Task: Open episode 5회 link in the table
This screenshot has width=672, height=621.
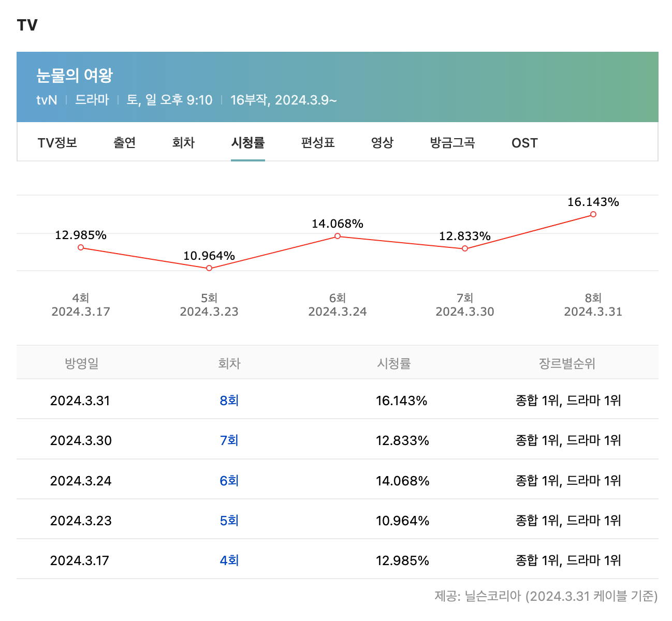Action: click(x=229, y=521)
